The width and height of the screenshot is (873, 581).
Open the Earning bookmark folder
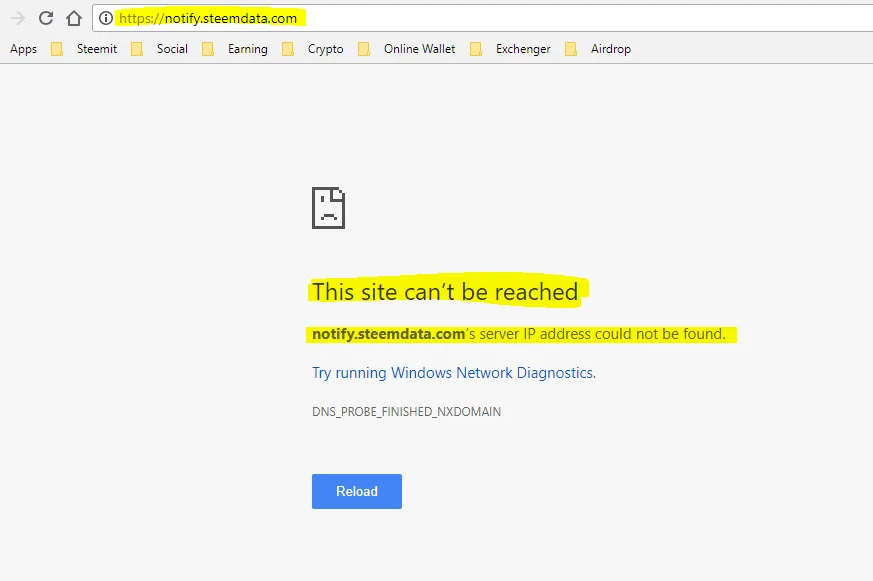coord(235,49)
